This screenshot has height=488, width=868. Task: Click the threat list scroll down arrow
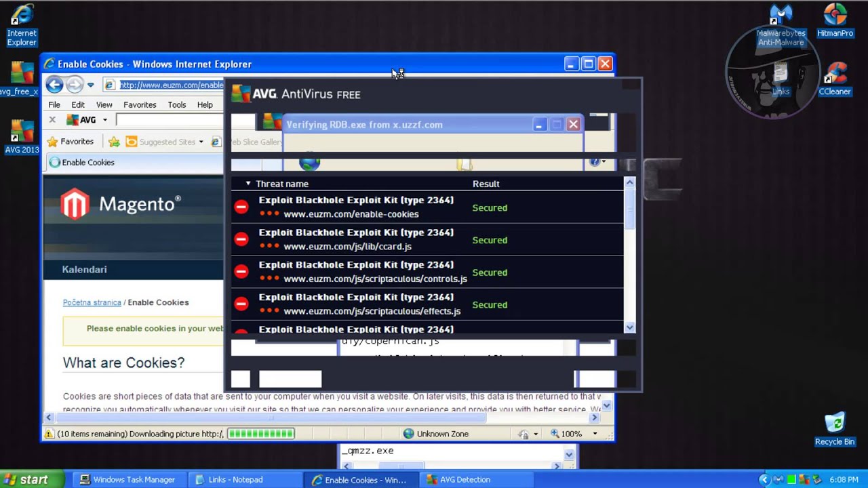click(630, 327)
